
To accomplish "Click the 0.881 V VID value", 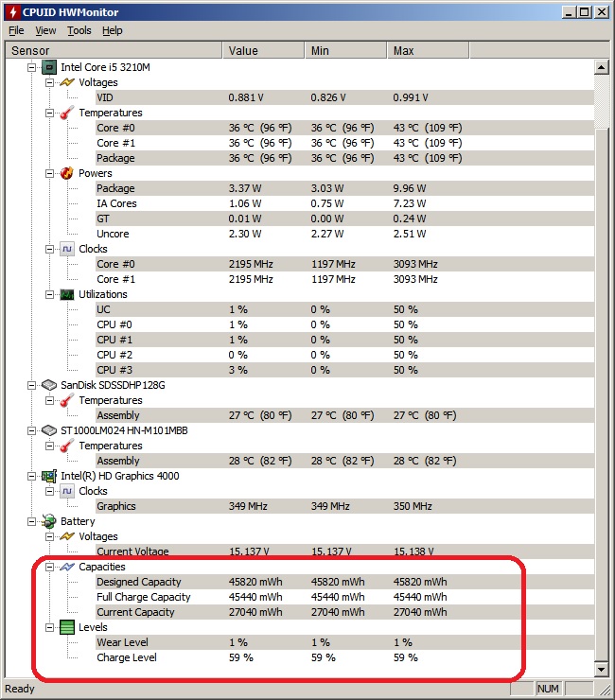I will [x=246, y=97].
